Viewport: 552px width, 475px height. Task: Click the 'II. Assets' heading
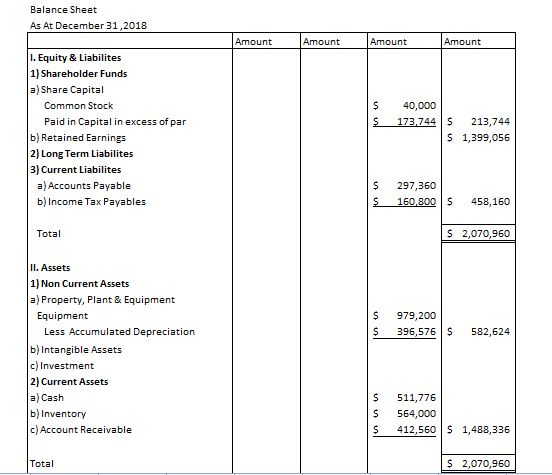click(x=50, y=268)
